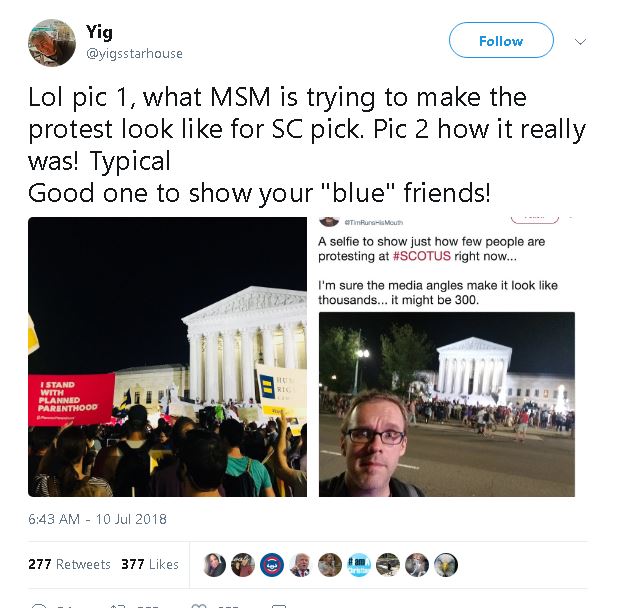Expand the tweet options chevron
The width and height of the screenshot is (622, 608).
(x=580, y=41)
